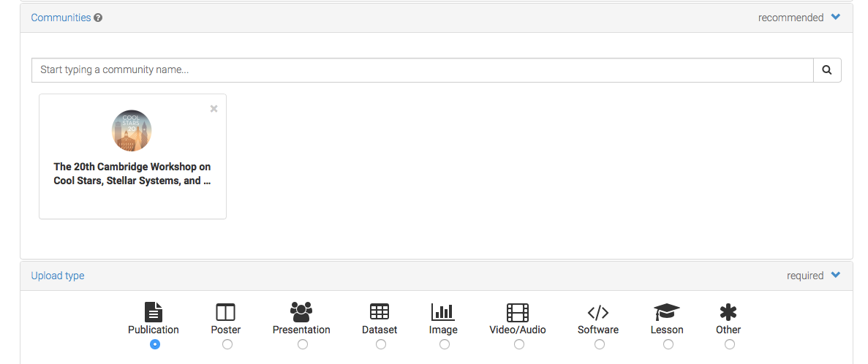This screenshot has width=868, height=364.
Task: Open the Communities help question mark
Action: 98,18
